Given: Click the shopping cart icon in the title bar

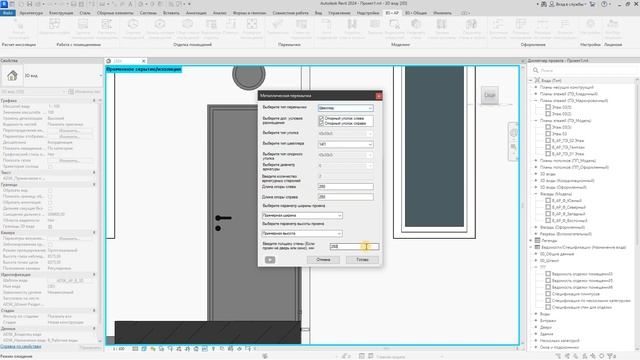Looking at the screenshot, I should (592, 4).
